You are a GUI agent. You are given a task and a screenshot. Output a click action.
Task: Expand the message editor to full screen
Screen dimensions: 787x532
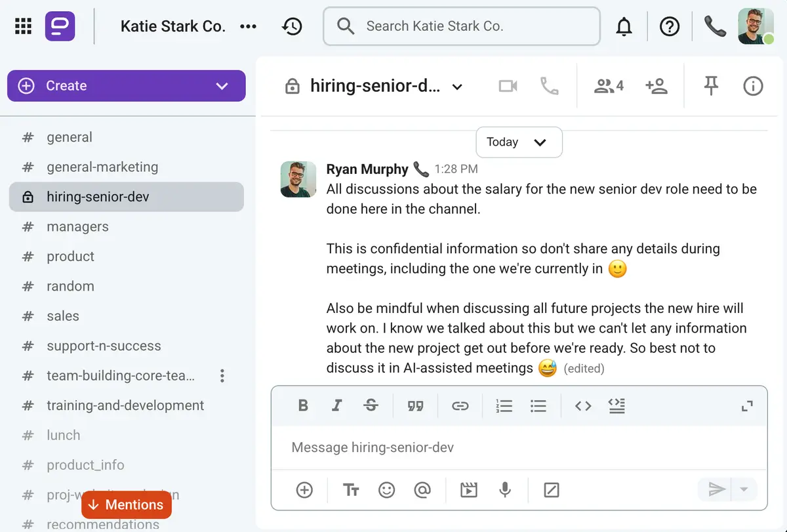(x=747, y=406)
